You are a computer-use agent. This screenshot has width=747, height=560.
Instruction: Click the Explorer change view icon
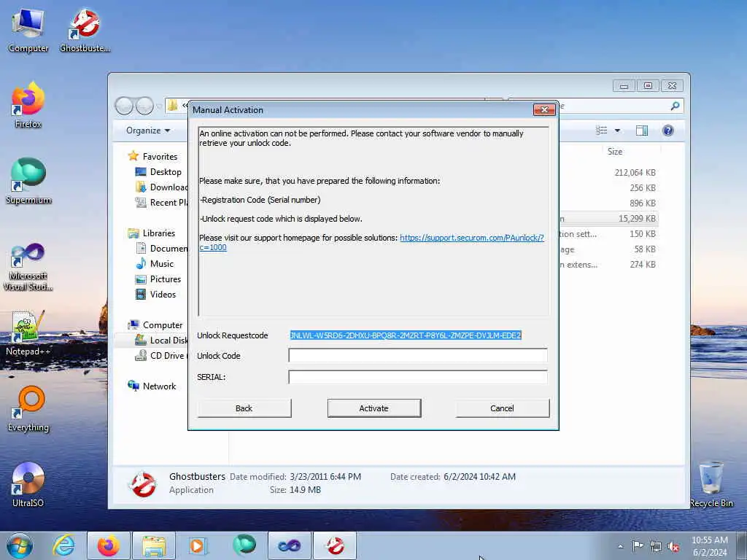602,131
